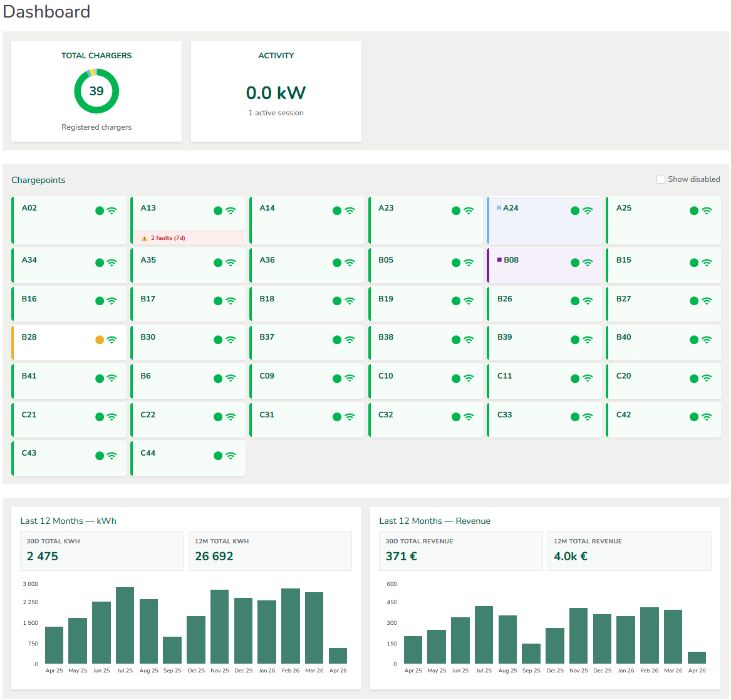Click the 1 active session text
Image resolution: width=731 pixels, height=700 pixels.
point(276,113)
